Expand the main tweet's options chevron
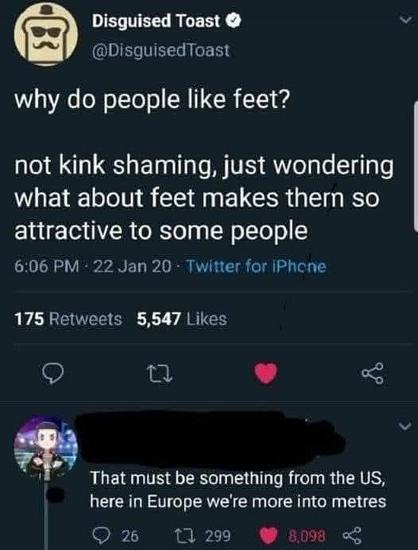This screenshot has width=418, height=550. click(406, 21)
